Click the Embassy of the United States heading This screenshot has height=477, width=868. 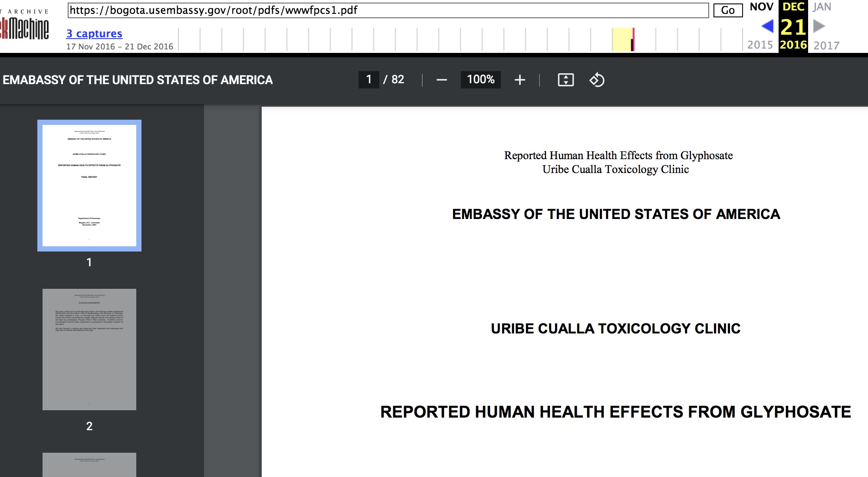(x=616, y=214)
